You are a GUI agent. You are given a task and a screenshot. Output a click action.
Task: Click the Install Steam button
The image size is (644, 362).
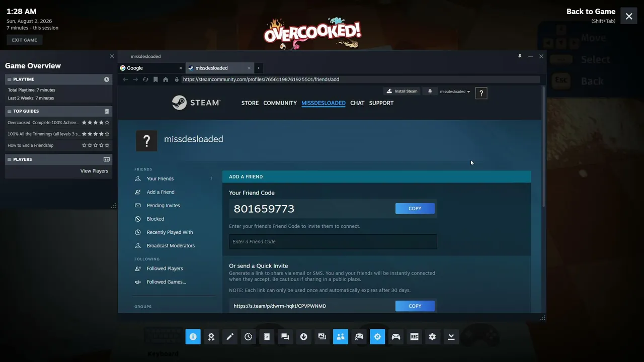(x=401, y=92)
